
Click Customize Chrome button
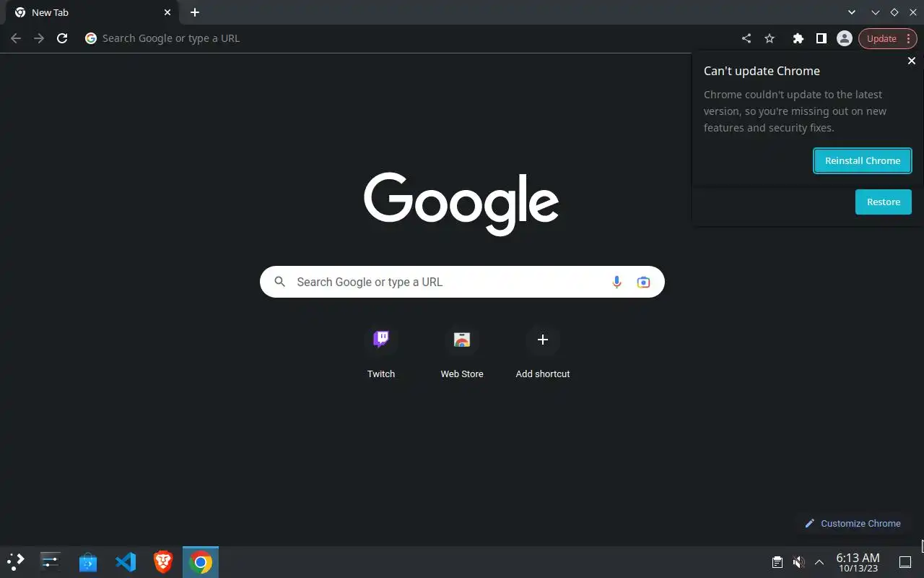pos(853,523)
